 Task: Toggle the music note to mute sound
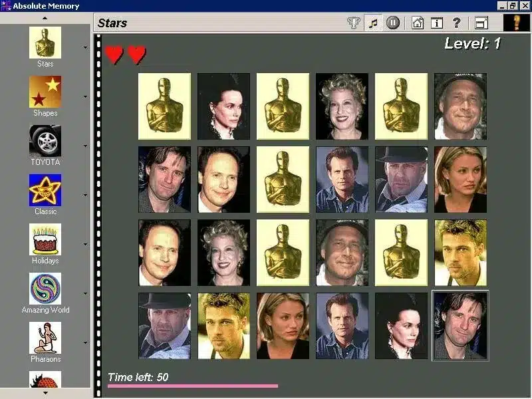point(374,22)
